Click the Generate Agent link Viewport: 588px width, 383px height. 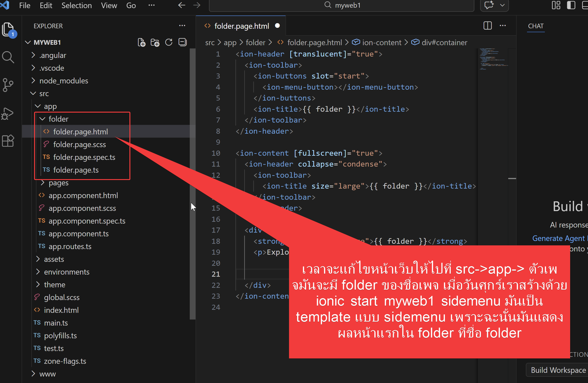click(558, 238)
